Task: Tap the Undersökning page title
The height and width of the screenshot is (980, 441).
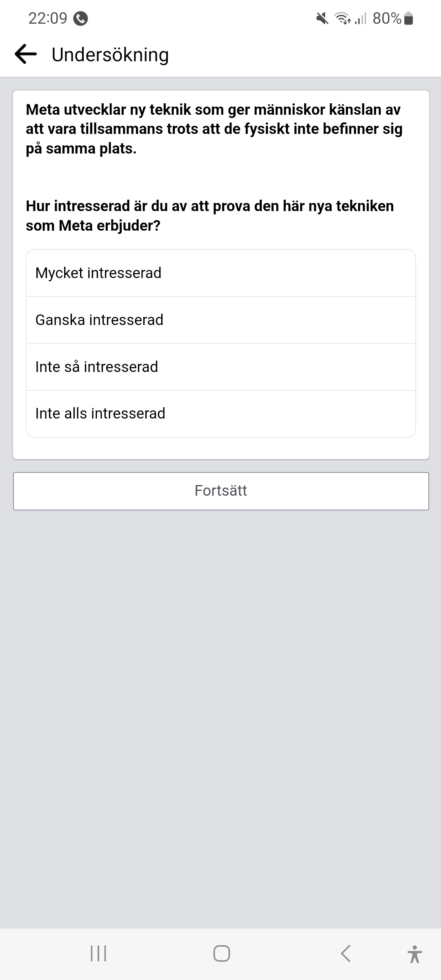Action: coord(110,55)
